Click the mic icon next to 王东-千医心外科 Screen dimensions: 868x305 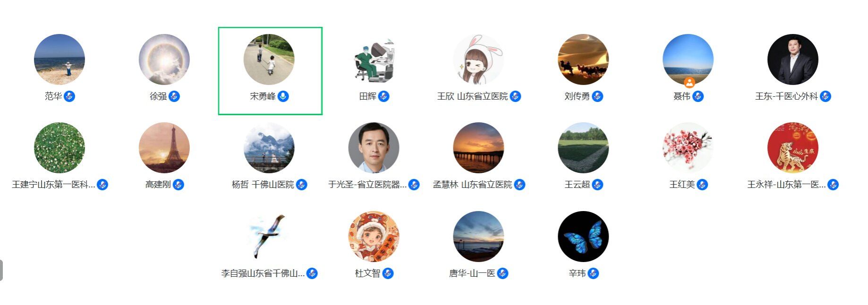point(825,96)
